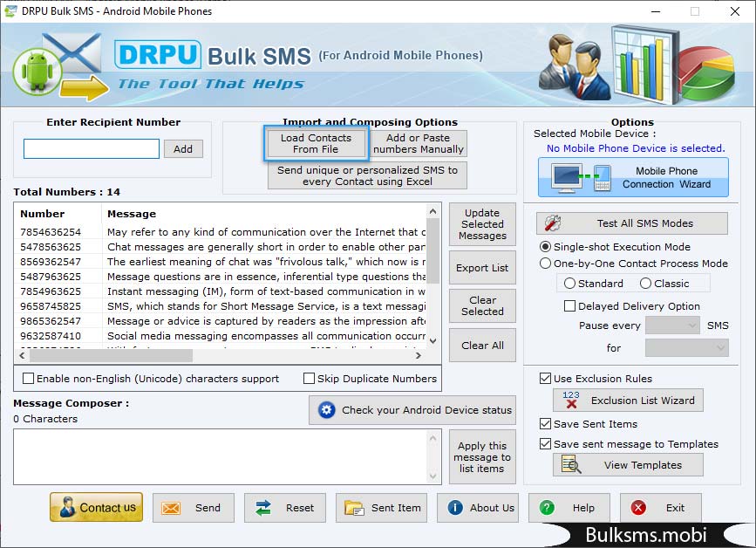This screenshot has width=756, height=548.
Task: Click the wrench icon on Test All SMS Modes
Action: click(553, 223)
